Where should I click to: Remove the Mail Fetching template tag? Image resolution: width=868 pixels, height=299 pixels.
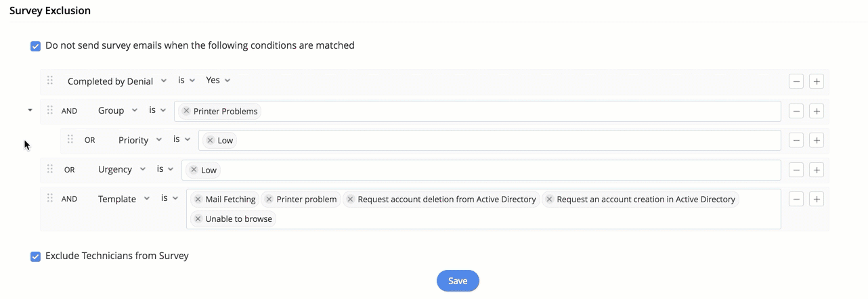[198, 200]
